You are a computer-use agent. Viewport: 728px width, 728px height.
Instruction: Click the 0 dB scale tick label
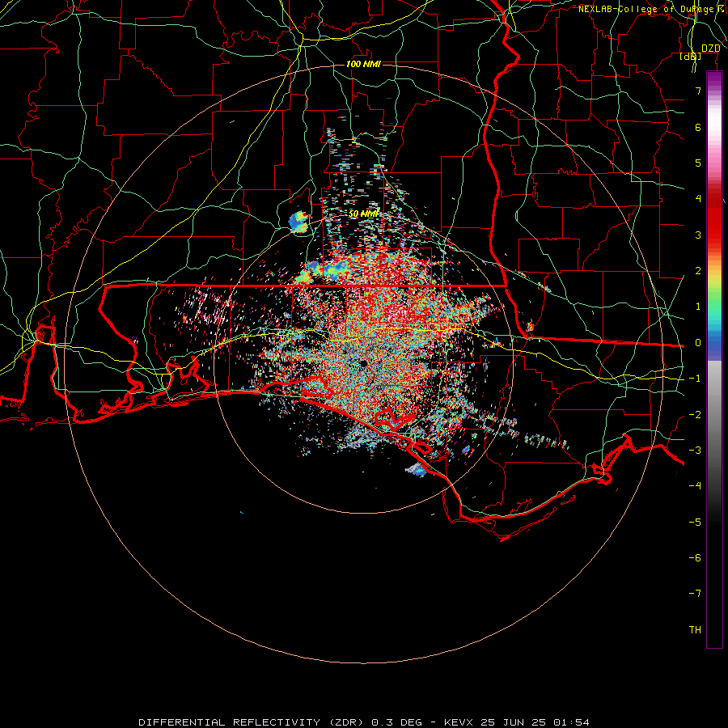point(698,343)
